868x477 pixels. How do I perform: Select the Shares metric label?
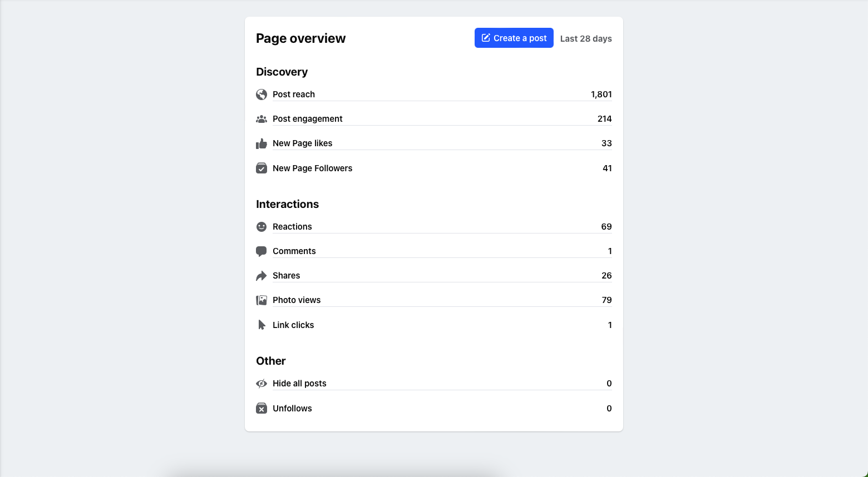click(287, 276)
